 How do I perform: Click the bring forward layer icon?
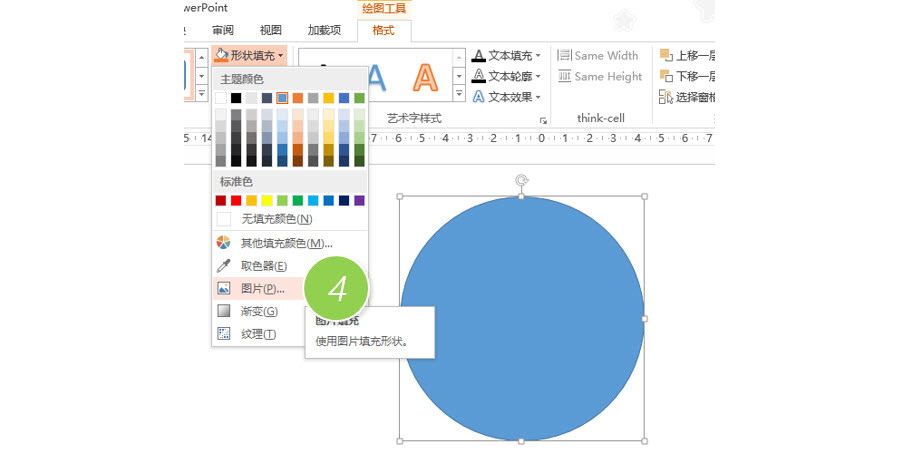tap(666, 55)
